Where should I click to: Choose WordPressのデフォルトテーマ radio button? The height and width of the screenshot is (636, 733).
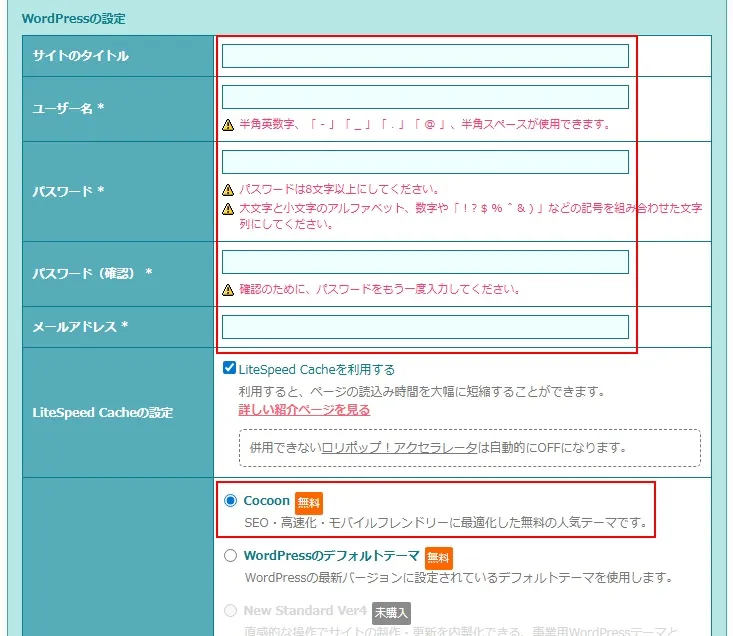(x=231, y=556)
